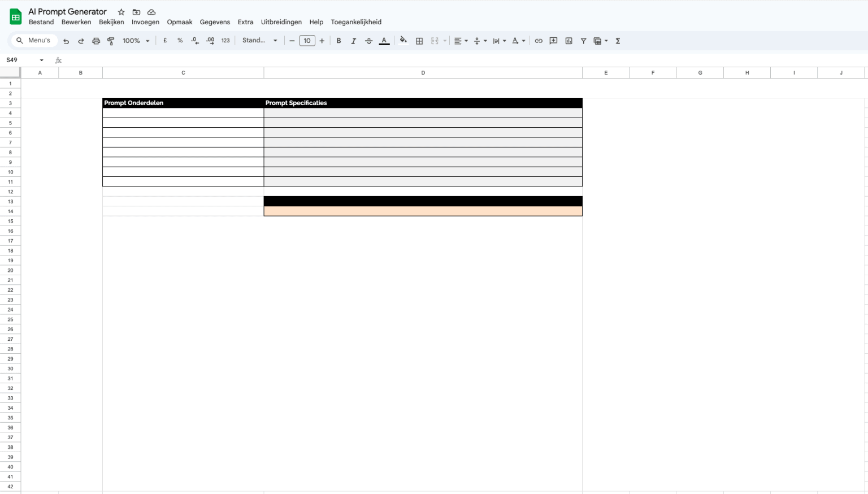
Task: Open the text color picker
Action: [x=384, y=40]
